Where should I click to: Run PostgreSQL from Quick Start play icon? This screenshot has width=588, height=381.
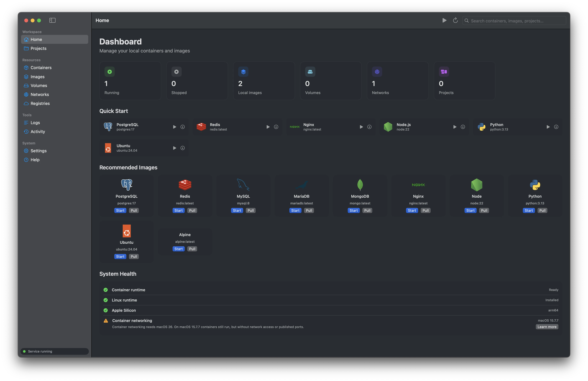(174, 127)
